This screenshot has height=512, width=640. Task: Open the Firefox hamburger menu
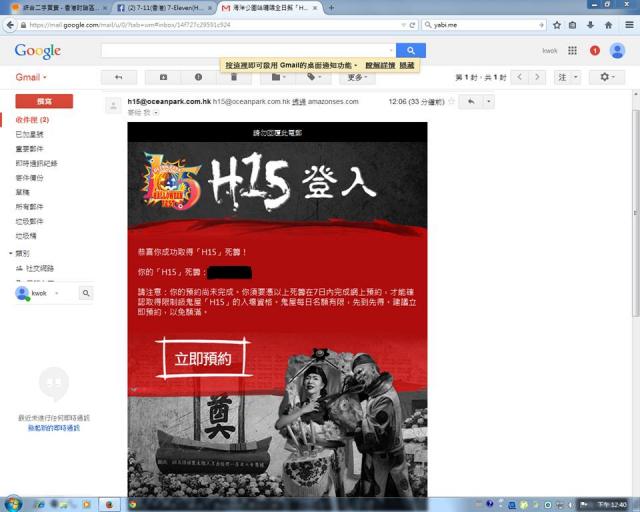point(629,25)
